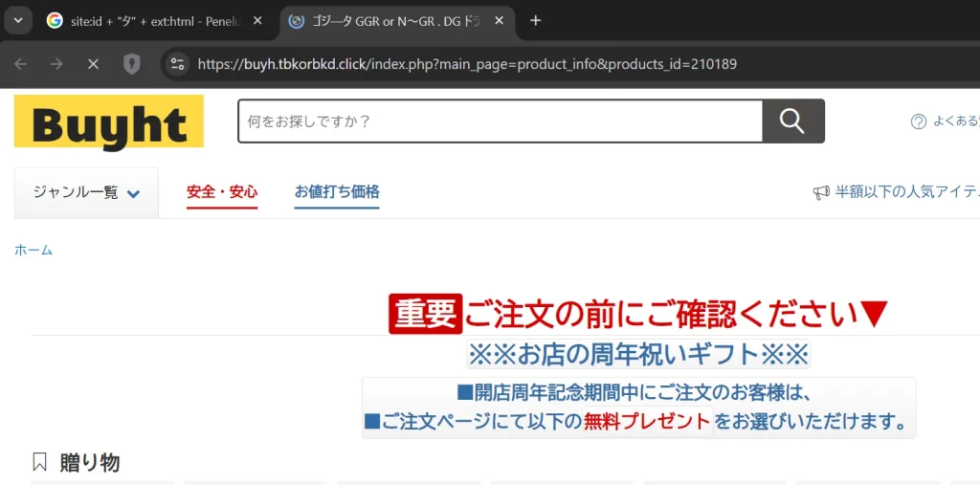The height and width of the screenshot is (485, 980).
Task: Click the 贈り物 section heading
Action: [90, 463]
